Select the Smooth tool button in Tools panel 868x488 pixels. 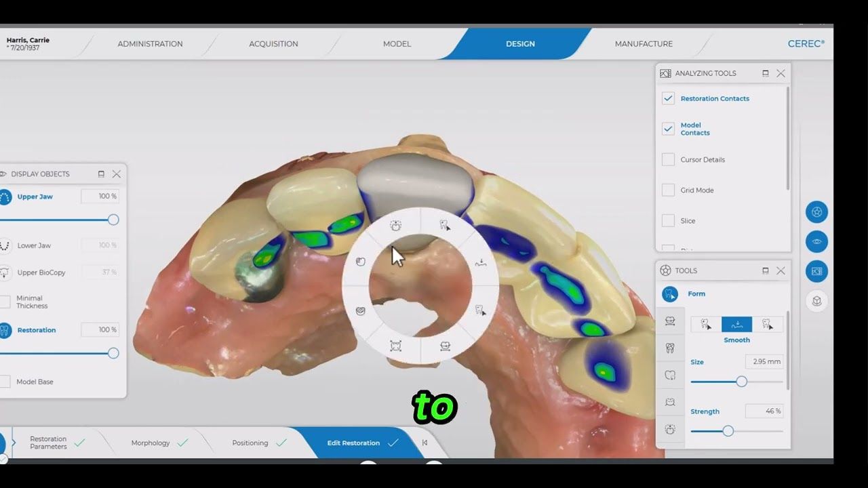[736, 324]
